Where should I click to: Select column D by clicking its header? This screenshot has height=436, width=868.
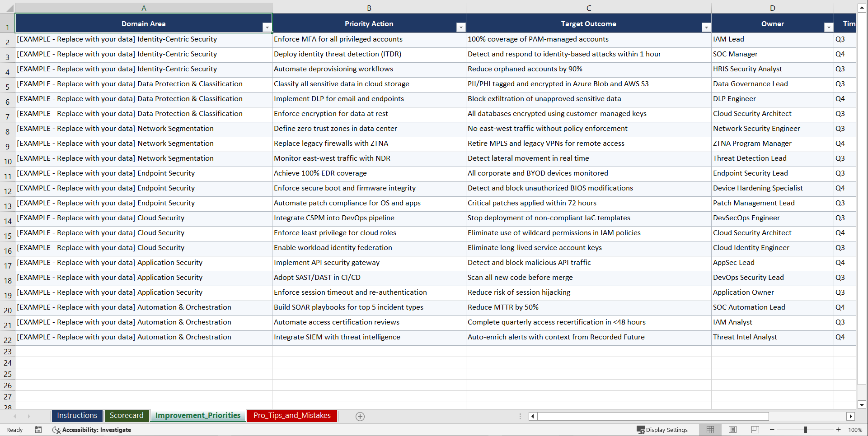click(x=773, y=8)
